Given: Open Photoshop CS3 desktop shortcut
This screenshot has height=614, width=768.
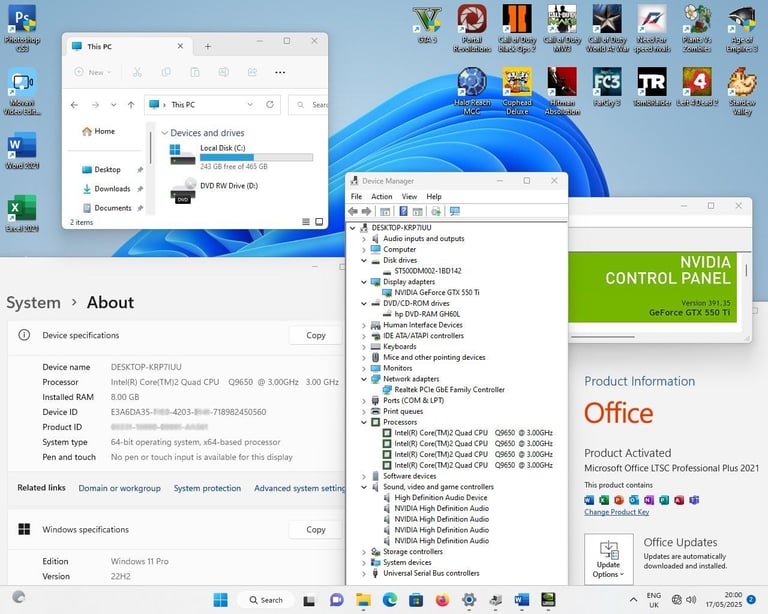Looking at the screenshot, I should point(22,28).
